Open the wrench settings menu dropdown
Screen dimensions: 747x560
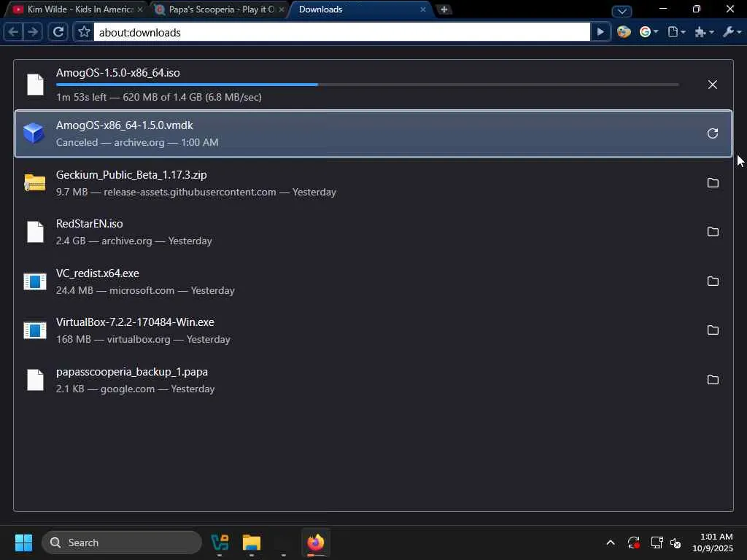[732, 32]
